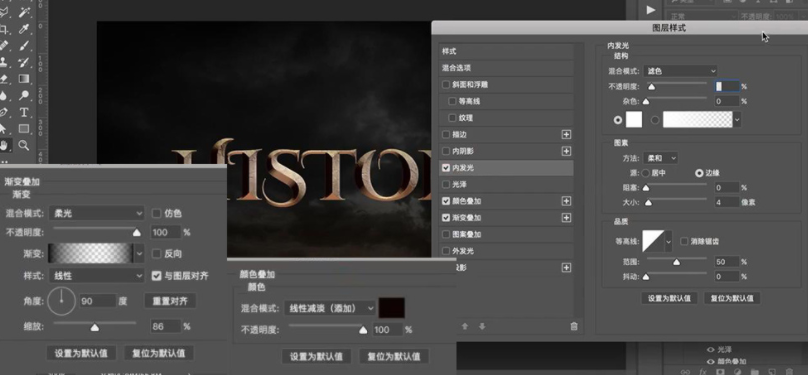808x375 pixels.
Task: Enable 斜面和浮雕 checkbox
Action: pos(446,84)
